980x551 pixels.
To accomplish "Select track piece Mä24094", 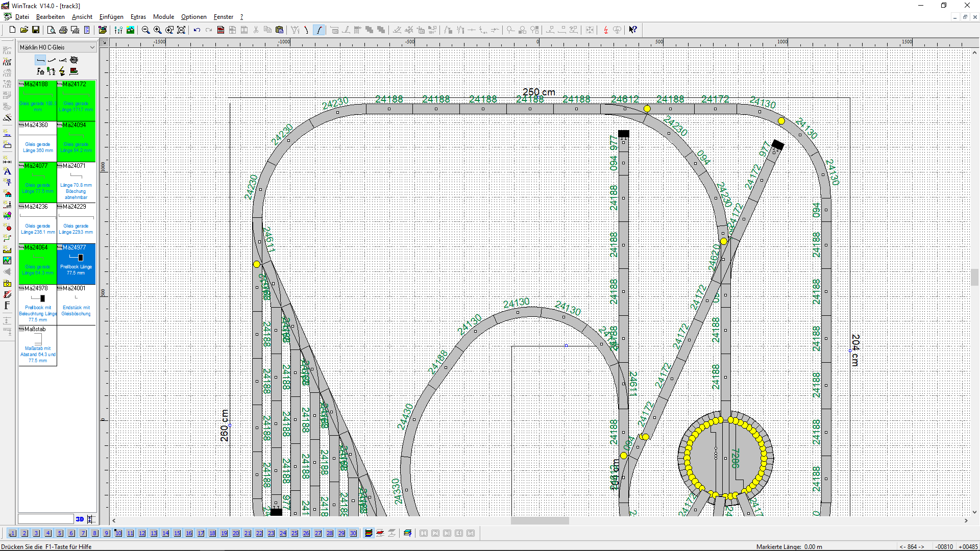I will 76,141.
